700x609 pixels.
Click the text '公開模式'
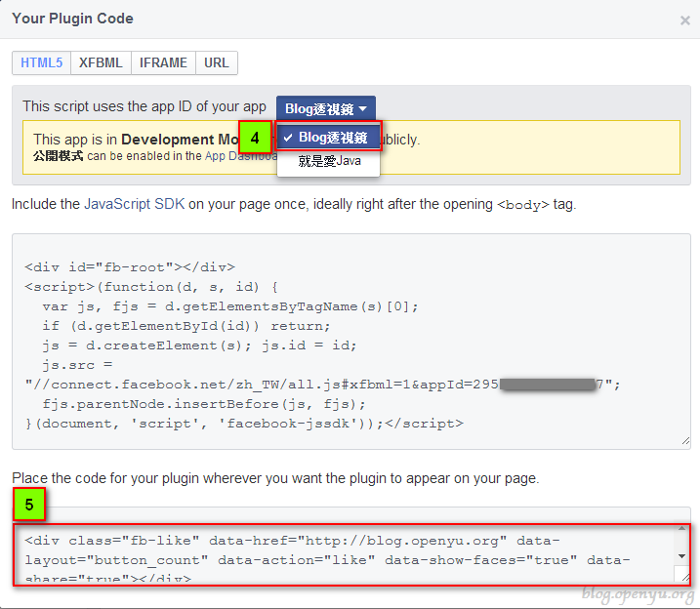click(58, 156)
